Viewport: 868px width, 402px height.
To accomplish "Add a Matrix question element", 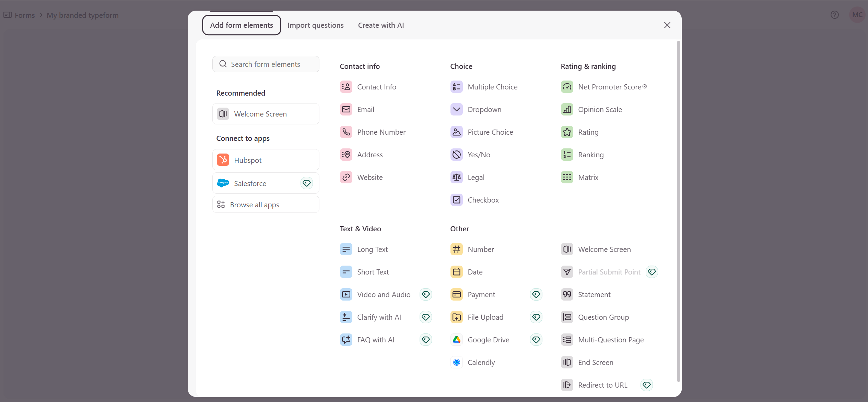I will (588, 177).
